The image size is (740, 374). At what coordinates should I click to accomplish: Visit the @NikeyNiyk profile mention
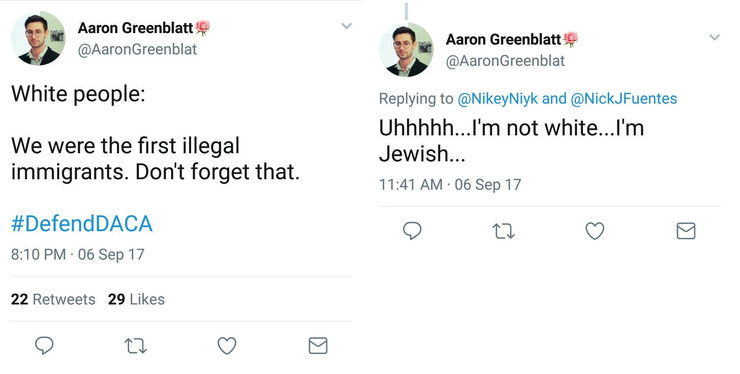tap(497, 98)
